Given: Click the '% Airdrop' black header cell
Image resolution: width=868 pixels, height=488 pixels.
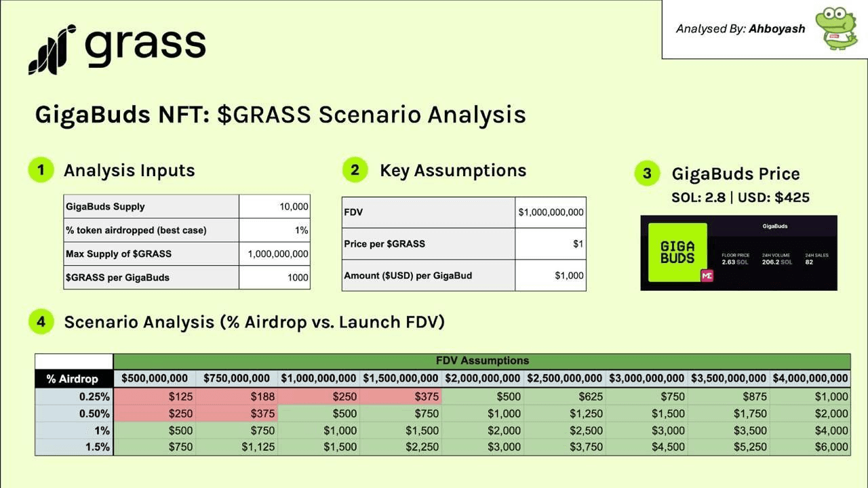Looking at the screenshot, I should (74, 379).
